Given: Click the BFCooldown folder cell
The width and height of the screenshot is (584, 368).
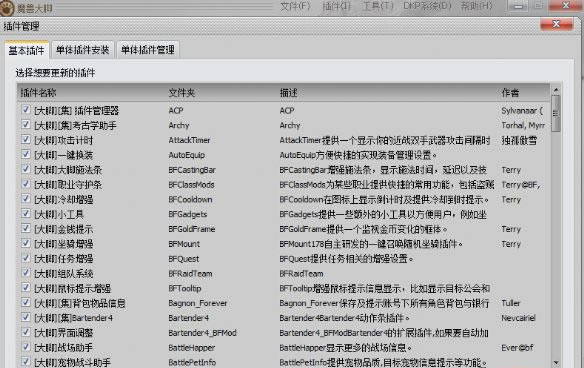Looking at the screenshot, I should coord(190,200).
